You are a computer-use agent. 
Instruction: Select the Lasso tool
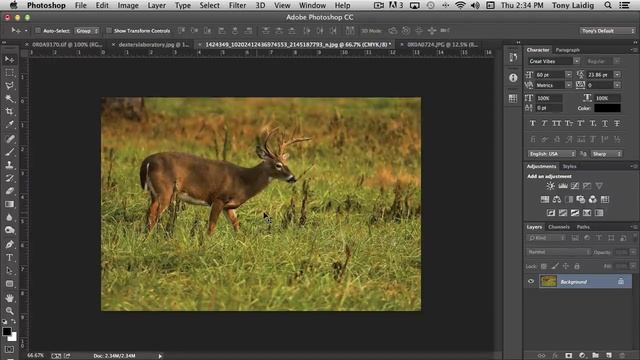point(9,85)
